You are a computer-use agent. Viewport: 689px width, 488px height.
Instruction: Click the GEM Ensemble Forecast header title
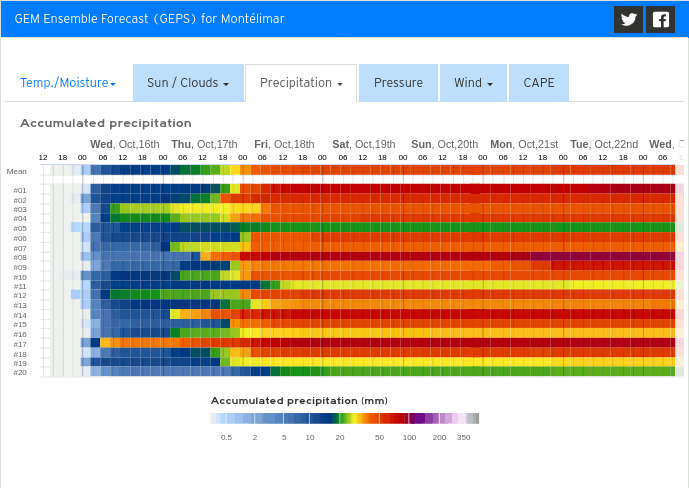pos(149,19)
